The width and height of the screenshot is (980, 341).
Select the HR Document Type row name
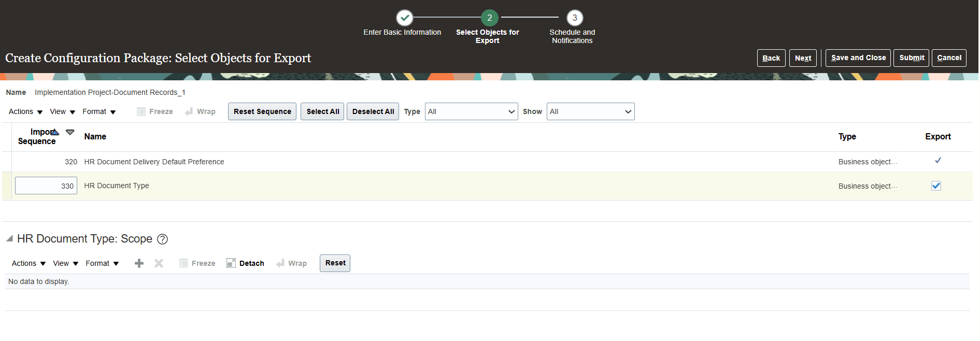116,186
